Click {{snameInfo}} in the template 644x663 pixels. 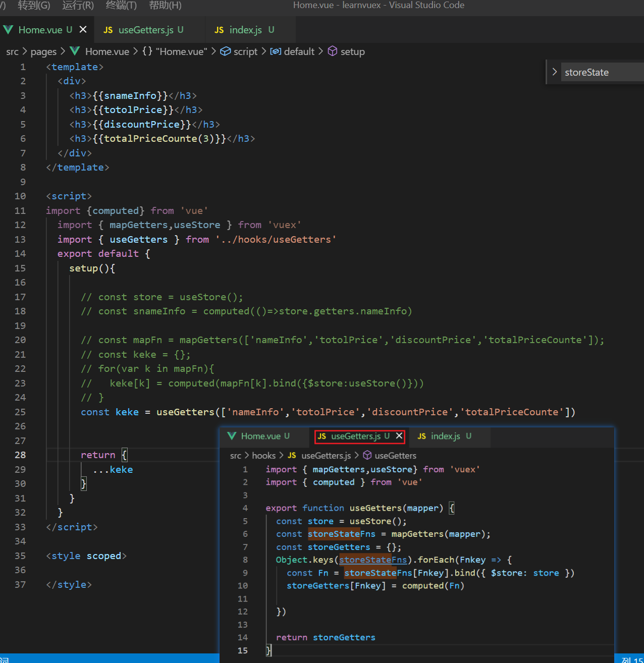coord(130,96)
